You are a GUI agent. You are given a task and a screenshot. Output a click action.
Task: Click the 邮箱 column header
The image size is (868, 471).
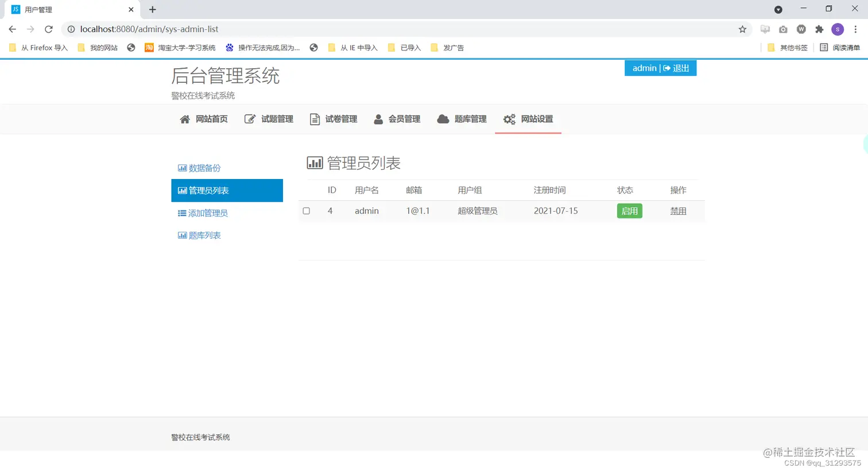pyautogui.click(x=414, y=190)
